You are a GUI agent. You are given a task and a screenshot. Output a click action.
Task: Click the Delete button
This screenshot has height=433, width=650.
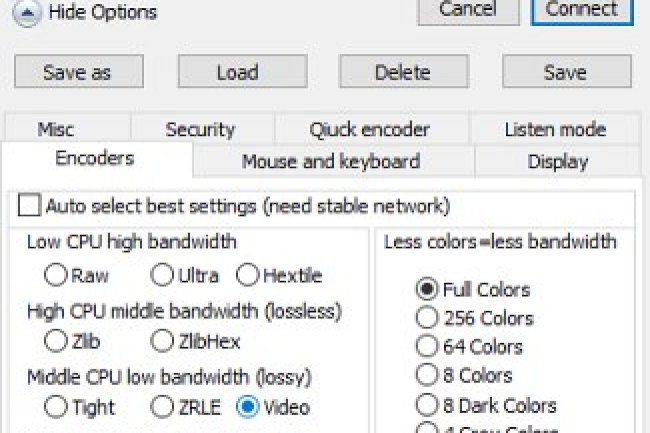(402, 72)
